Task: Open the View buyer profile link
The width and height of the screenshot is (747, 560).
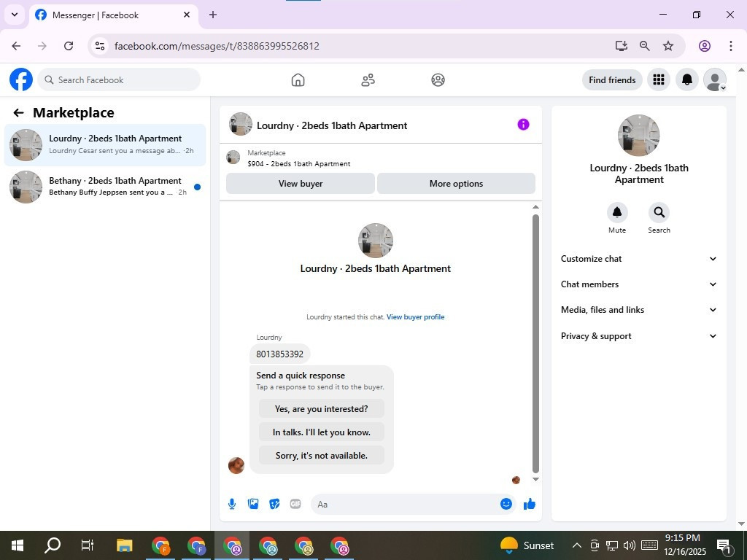Action: click(x=415, y=316)
